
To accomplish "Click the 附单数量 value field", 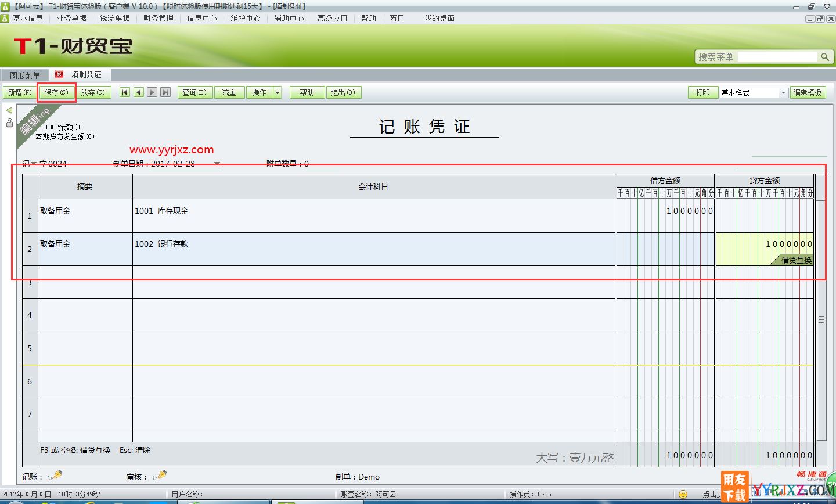I will [323, 164].
